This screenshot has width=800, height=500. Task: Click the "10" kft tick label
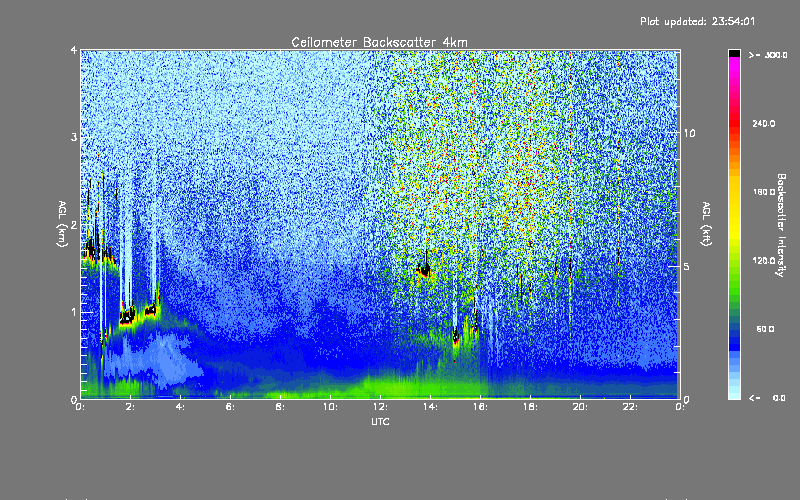tap(689, 133)
